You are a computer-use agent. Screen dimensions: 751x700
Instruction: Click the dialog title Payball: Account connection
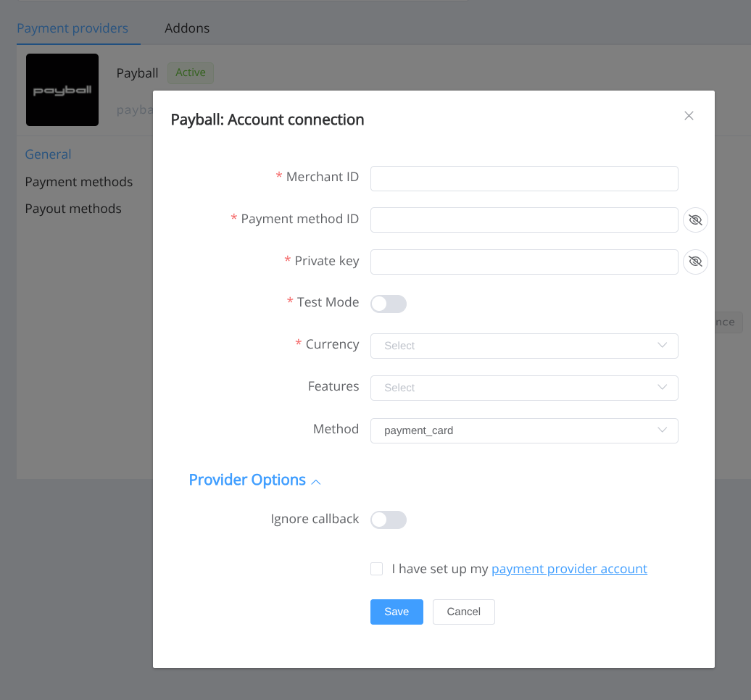click(x=267, y=120)
